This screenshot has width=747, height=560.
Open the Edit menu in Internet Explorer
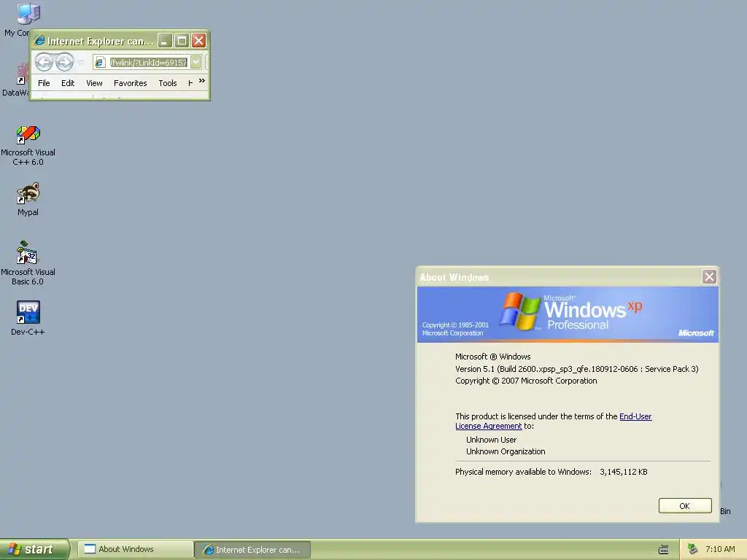68,83
